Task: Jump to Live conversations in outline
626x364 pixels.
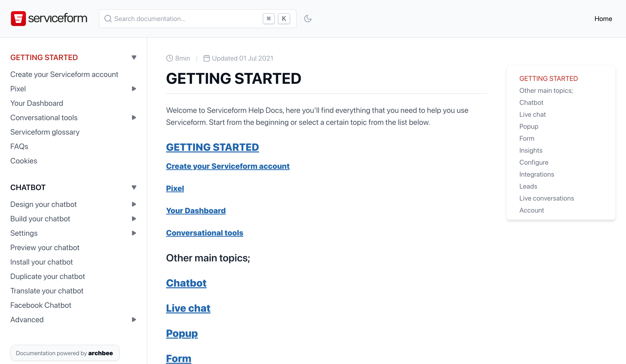Action: (547, 198)
